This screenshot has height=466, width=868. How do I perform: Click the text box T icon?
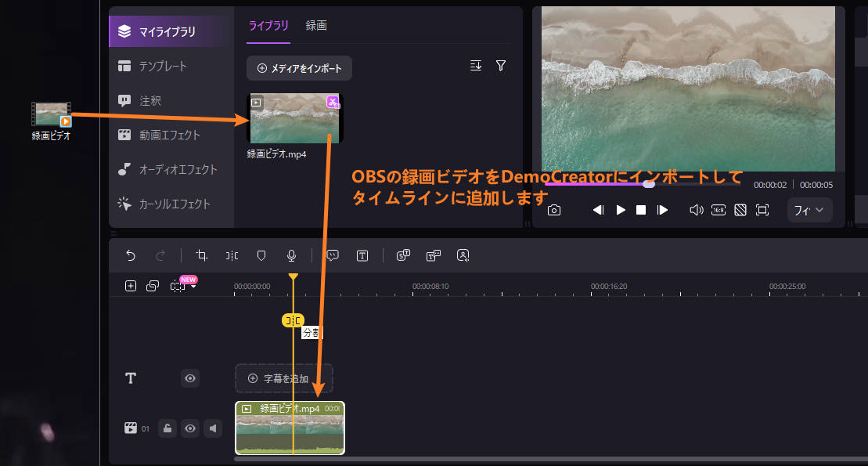362,255
